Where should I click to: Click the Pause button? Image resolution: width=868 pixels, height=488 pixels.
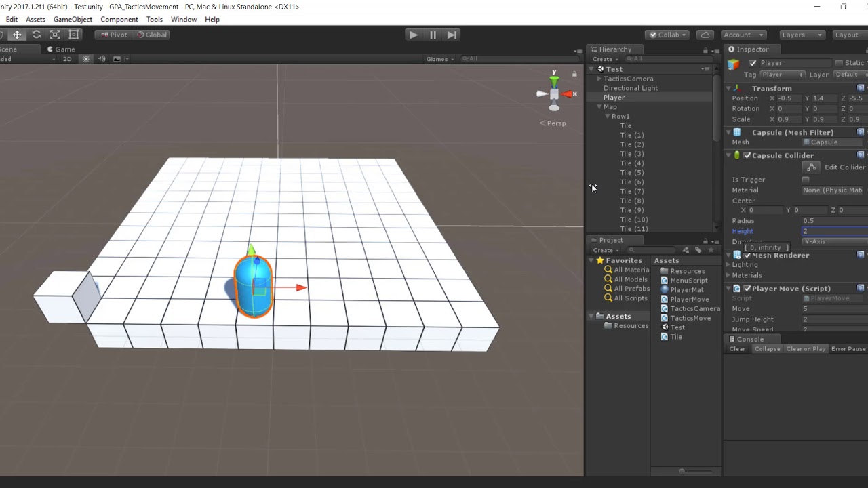coord(433,35)
